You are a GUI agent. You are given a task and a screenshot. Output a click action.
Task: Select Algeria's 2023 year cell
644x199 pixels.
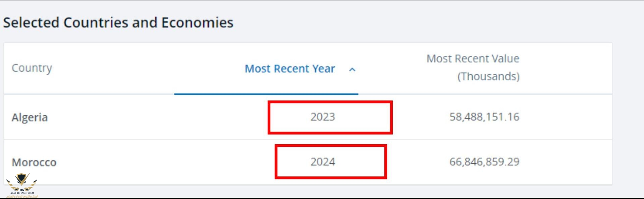pyautogui.click(x=323, y=117)
